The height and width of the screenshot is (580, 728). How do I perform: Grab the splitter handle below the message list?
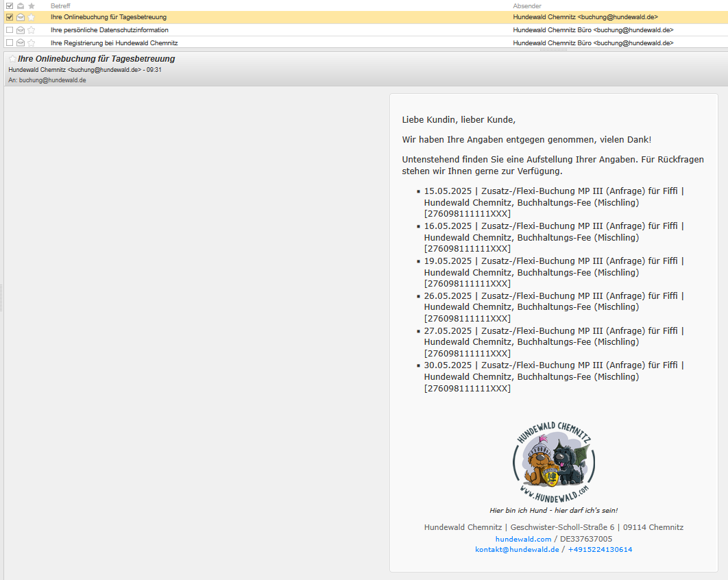pyautogui.click(x=553, y=49)
